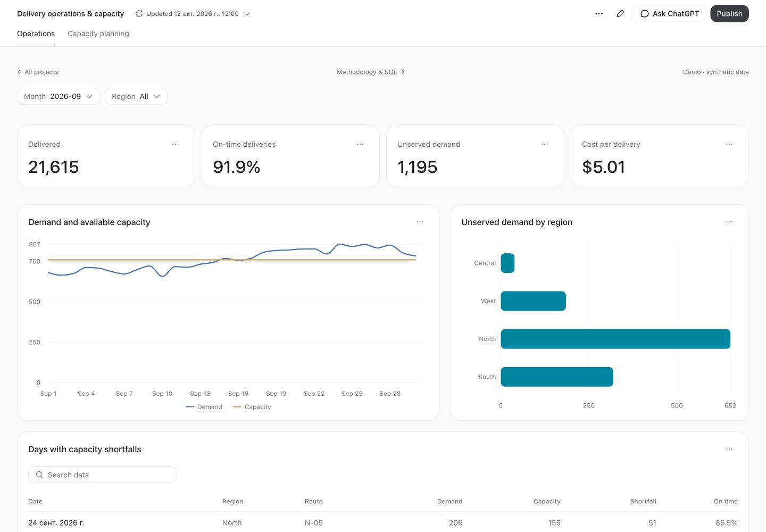Go back to All projects
The image size is (766, 532).
point(38,72)
